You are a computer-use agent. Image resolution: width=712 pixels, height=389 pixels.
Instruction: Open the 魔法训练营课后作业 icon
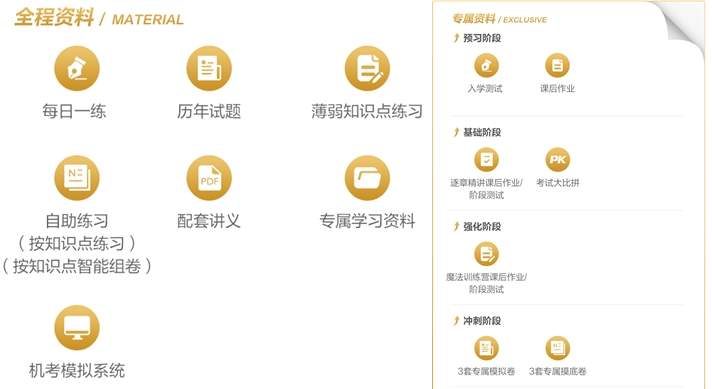pyautogui.click(x=486, y=254)
